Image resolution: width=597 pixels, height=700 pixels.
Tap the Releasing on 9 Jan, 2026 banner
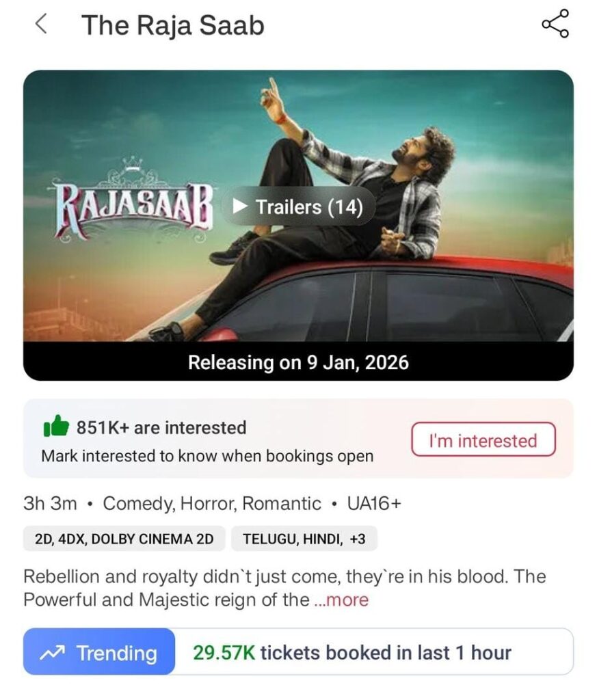coord(298,362)
